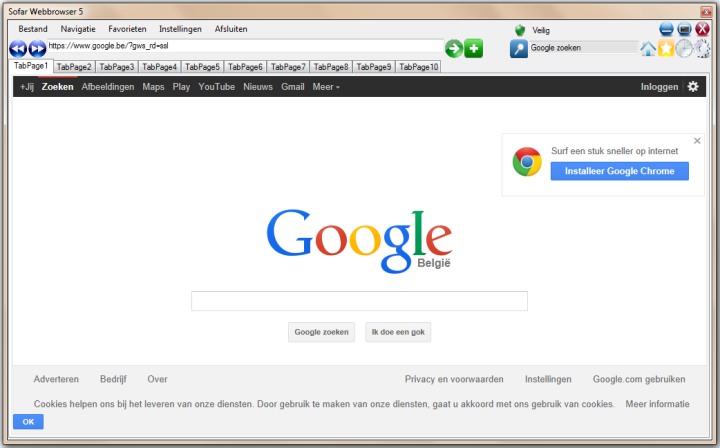This screenshot has height=448, width=720.
Task: Open the Instellingen menu in menu bar
Action: pyautogui.click(x=180, y=29)
